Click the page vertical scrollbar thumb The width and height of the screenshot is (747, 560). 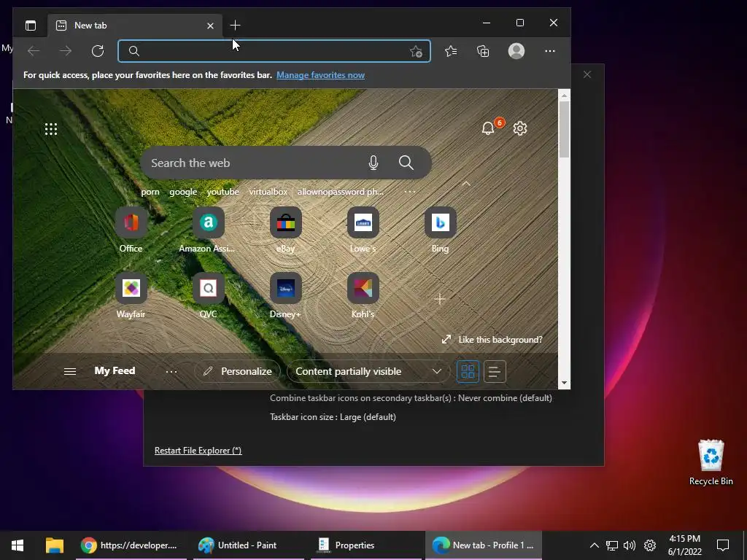click(x=564, y=129)
